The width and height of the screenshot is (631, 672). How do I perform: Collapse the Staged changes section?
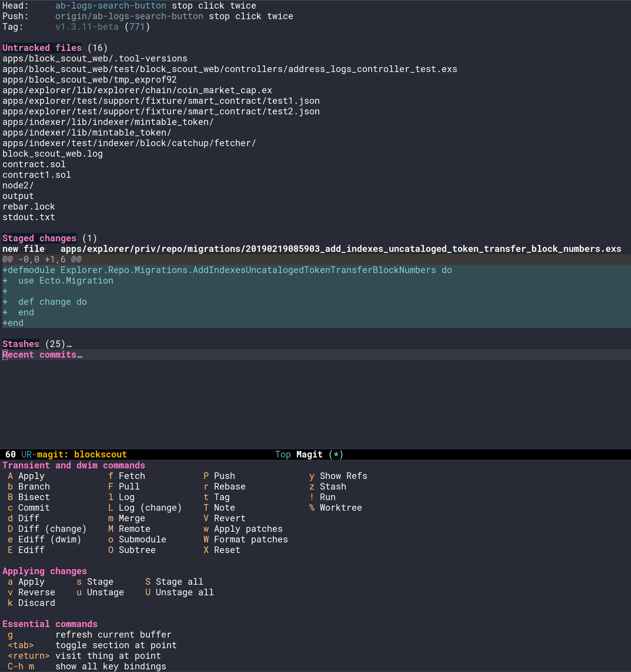[39, 238]
